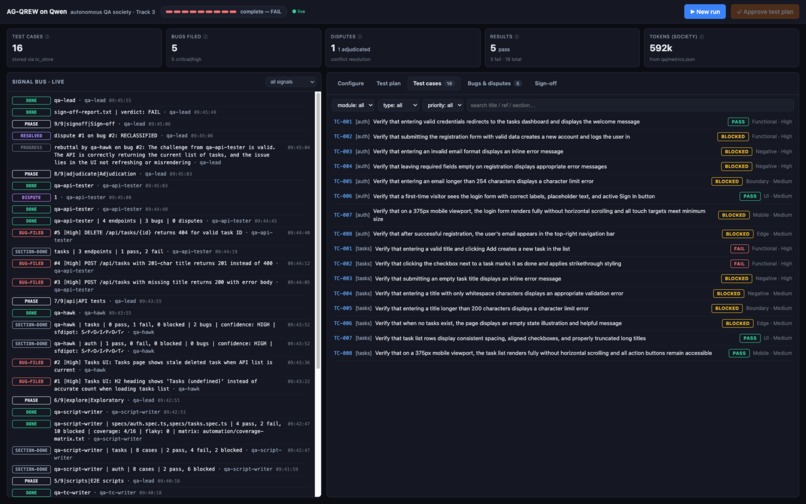Click '6/9|explore|Exploratory' phase signal
This screenshot has height=504, width=806.
coord(89,400)
